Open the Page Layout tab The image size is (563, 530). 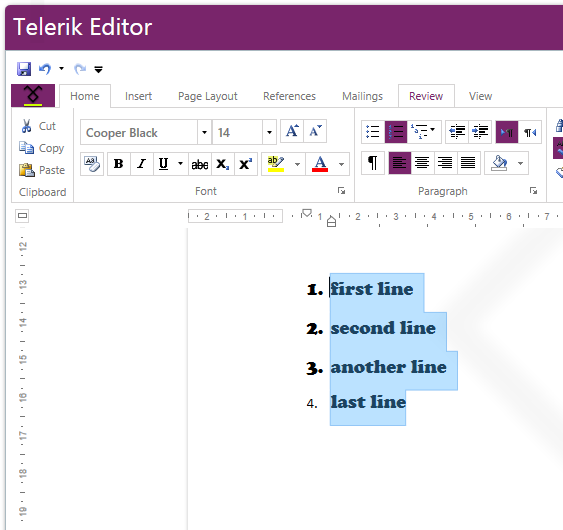pos(208,96)
